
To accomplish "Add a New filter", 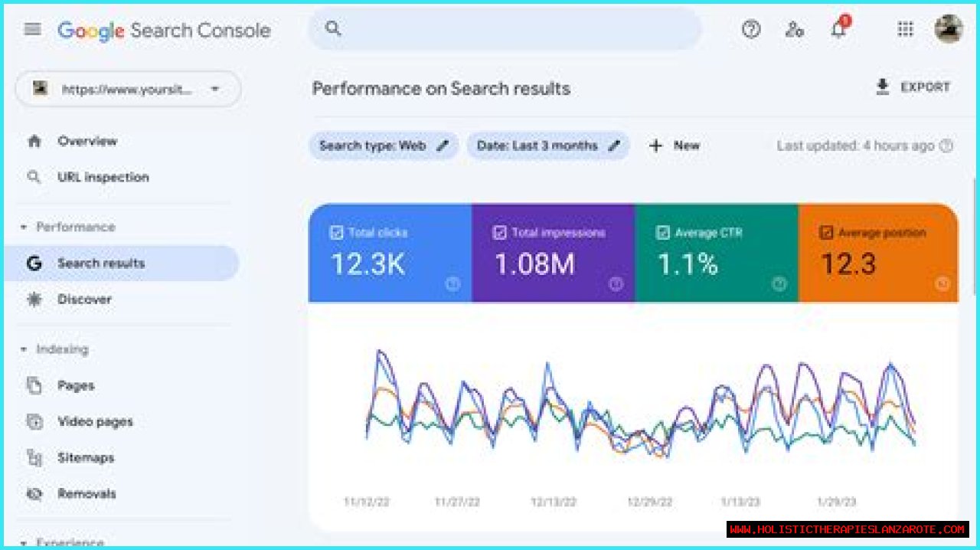I will coord(675,146).
